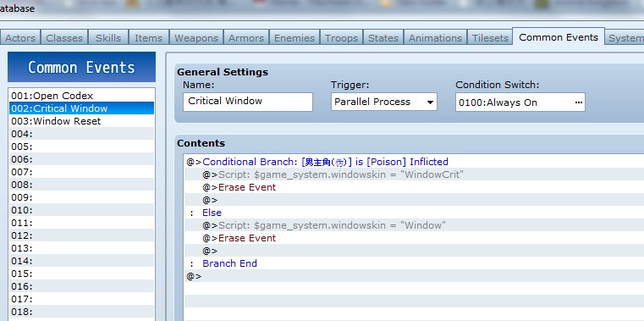Screen dimensions: 644x321
Task: Switch to the Tilesets tab
Action: pyautogui.click(x=490, y=38)
